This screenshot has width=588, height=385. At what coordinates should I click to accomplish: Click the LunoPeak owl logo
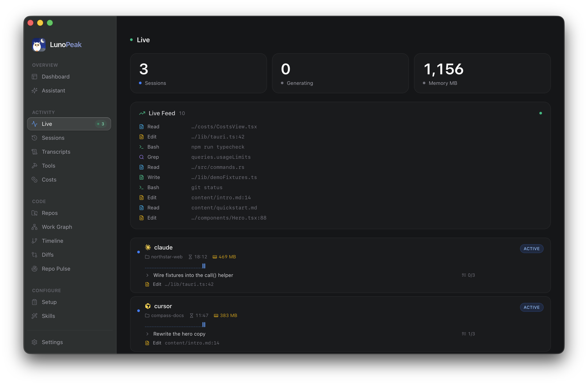pos(39,45)
